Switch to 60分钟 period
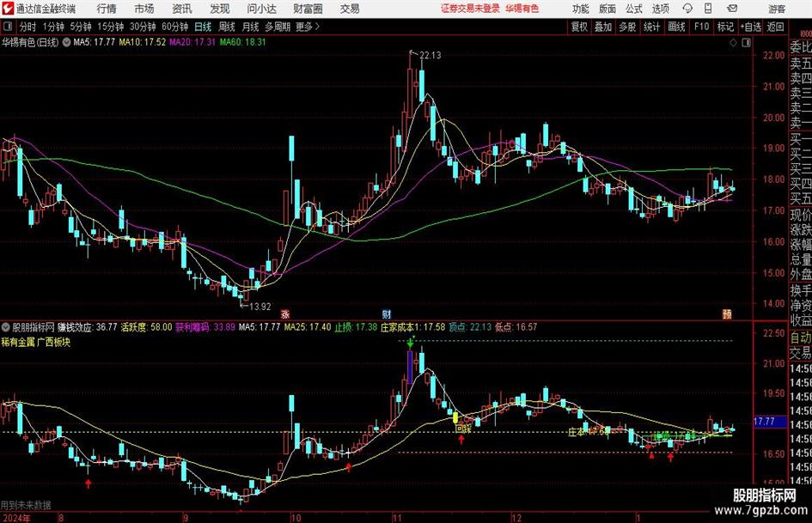 (175, 27)
